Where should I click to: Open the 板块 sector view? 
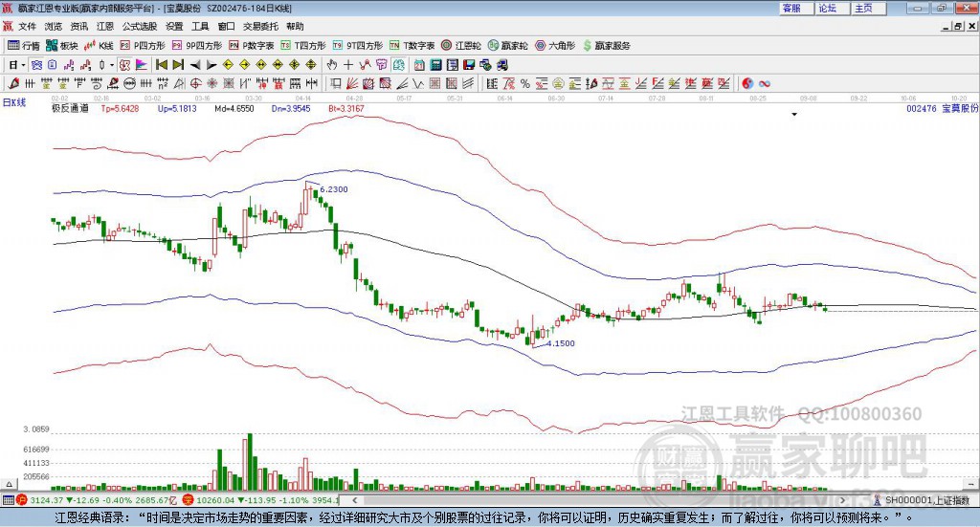point(62,46)
